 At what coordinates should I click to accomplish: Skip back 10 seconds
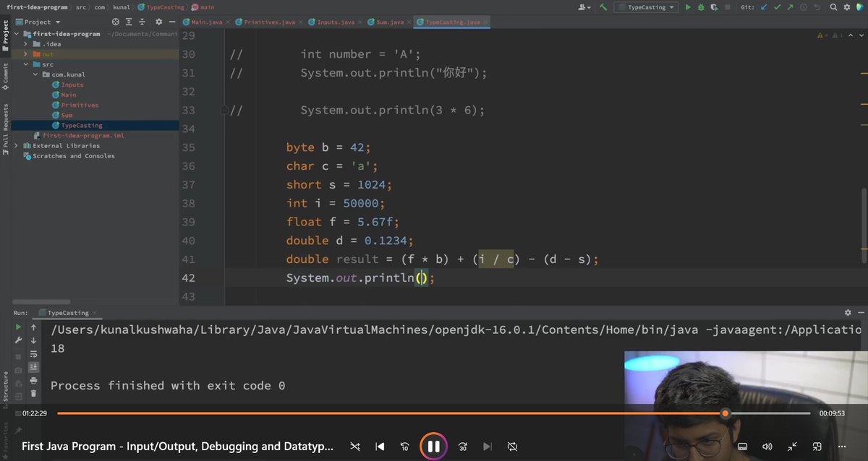pos(404,447)
